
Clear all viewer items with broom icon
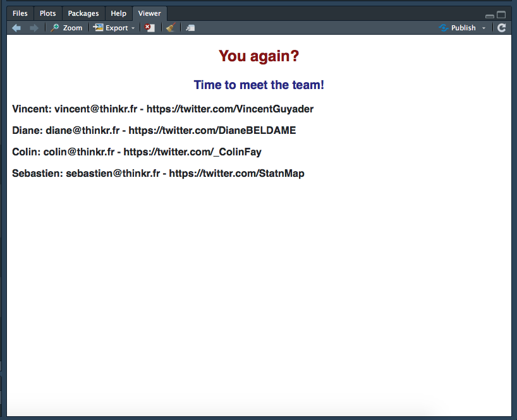point(171,28)
